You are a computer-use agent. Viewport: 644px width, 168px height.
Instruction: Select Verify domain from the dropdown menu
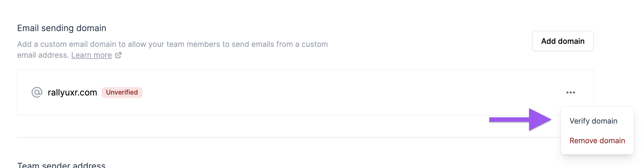(x=593, y=121)
